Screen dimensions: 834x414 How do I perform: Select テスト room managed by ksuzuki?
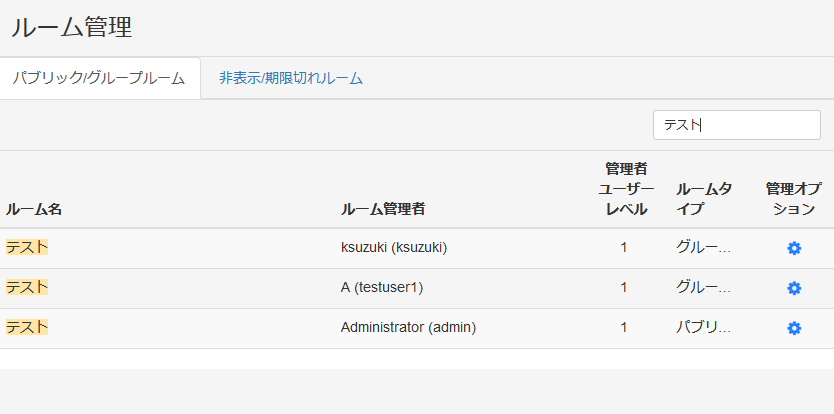27,247
